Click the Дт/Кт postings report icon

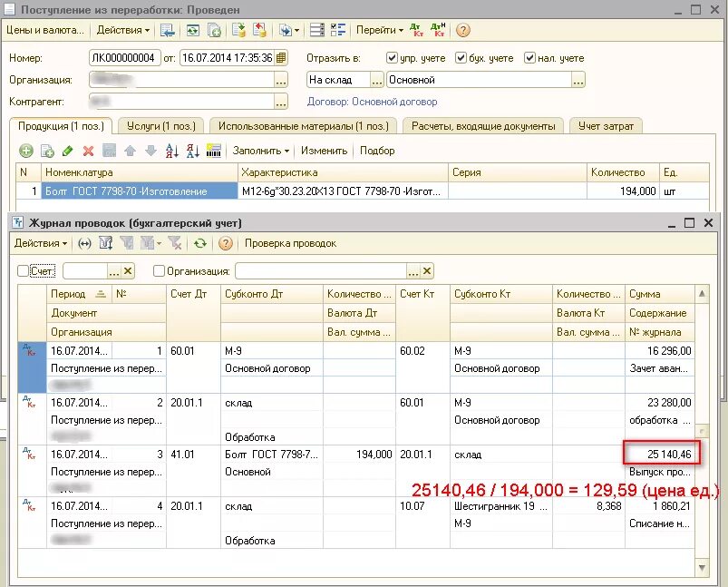[417, 30]
